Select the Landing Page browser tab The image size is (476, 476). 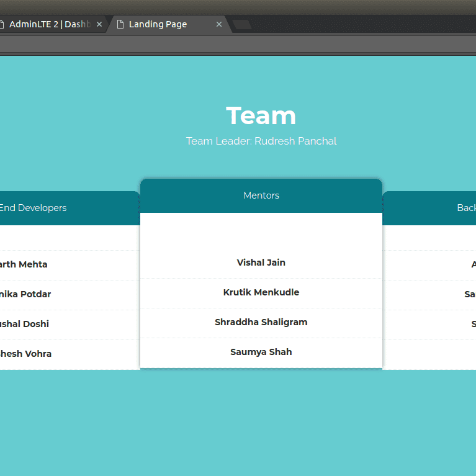[158, 24]
